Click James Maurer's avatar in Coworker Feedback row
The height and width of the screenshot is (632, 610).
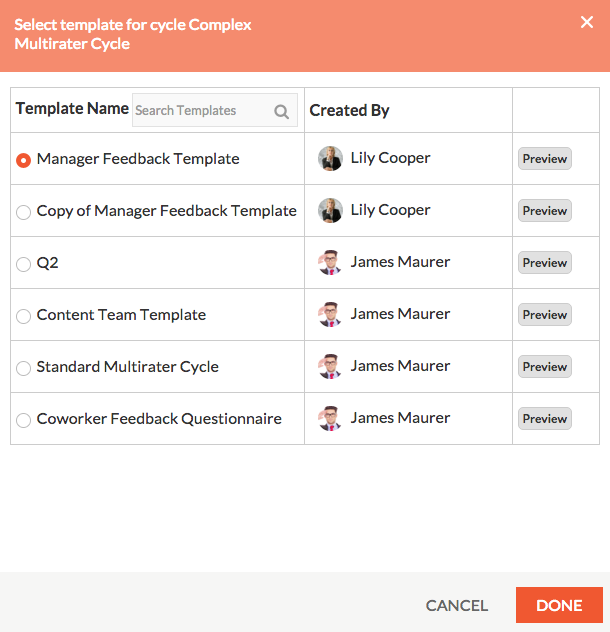point(330,418)
